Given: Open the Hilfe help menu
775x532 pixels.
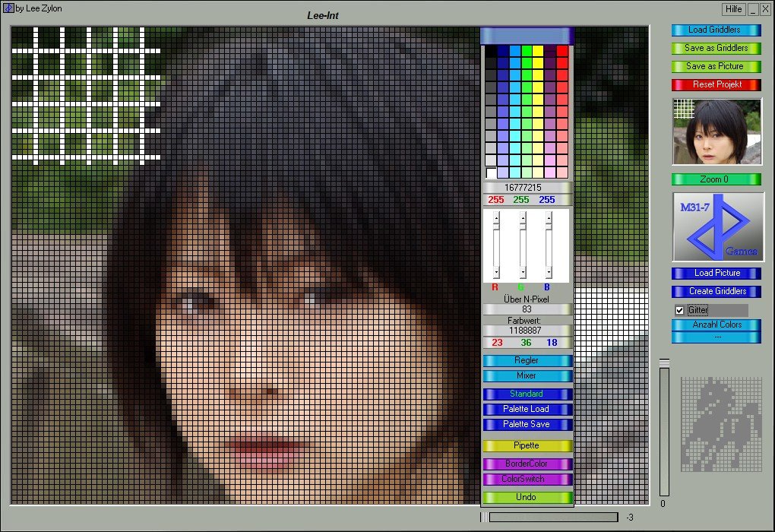Looking at the screenshot, I should point(733,9).
